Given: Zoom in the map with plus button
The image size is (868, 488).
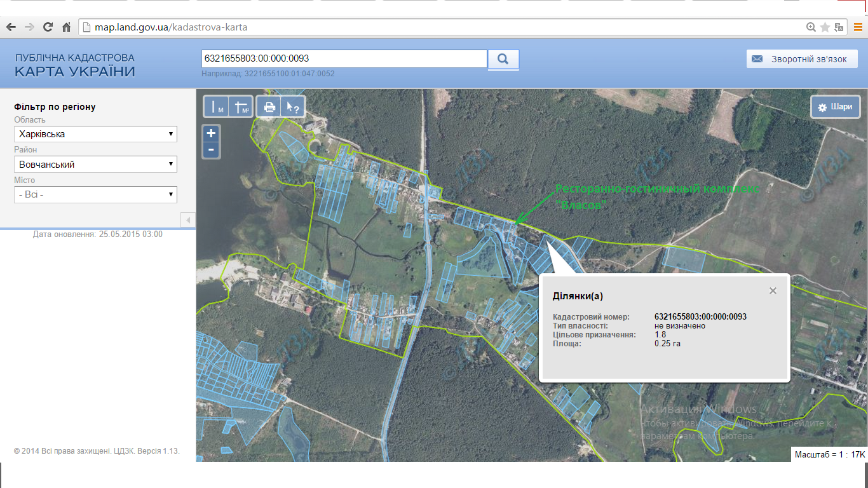Looking at the screenshot, I should coord(212,133).
